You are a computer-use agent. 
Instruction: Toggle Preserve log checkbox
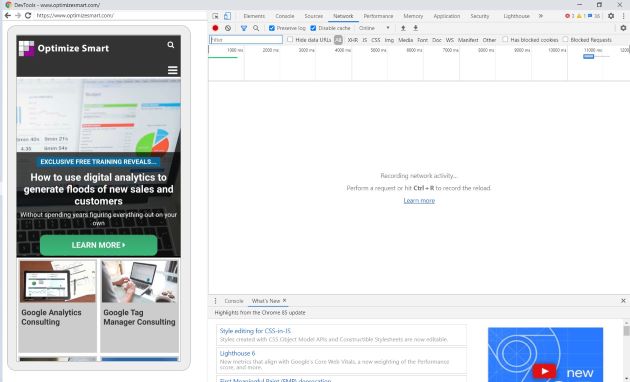[x=272, y=28]
